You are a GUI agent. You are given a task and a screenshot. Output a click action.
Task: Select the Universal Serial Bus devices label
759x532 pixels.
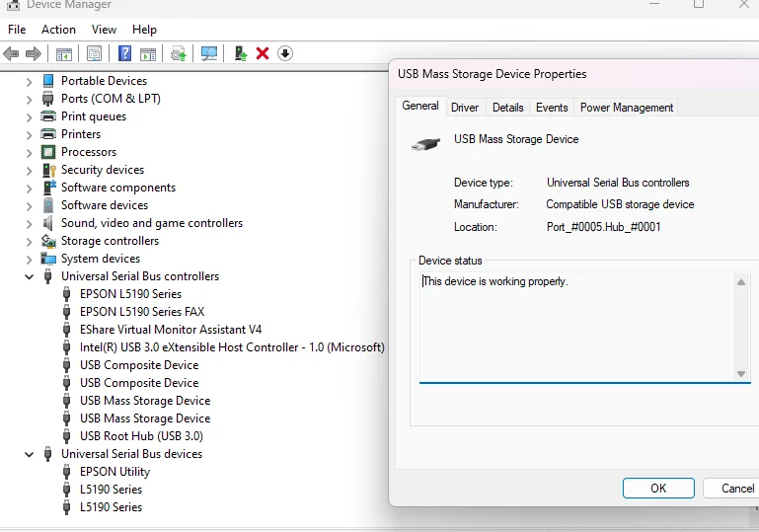(131, 454)
